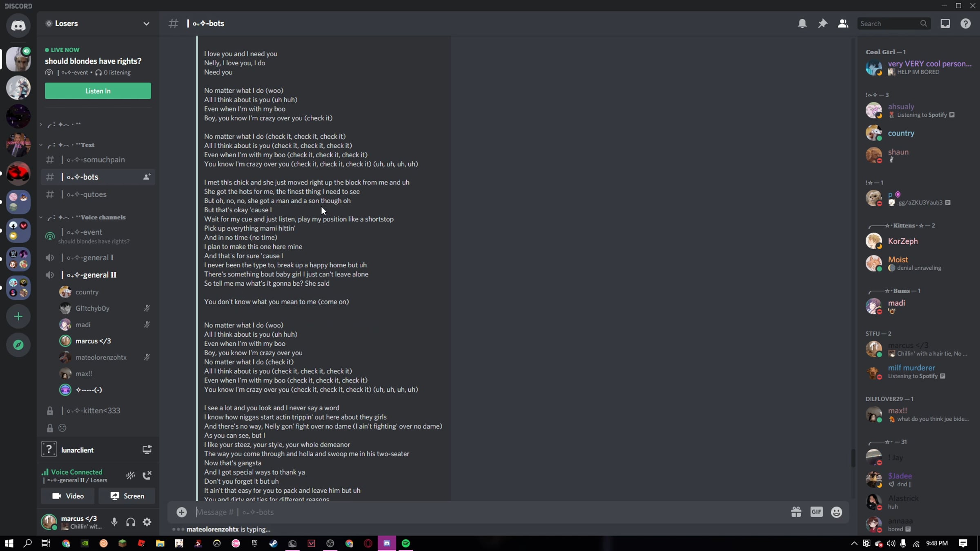This screenshot has width=980, height=551.
Task: Toggle noise suppression icon
Action: coord(130,475)
